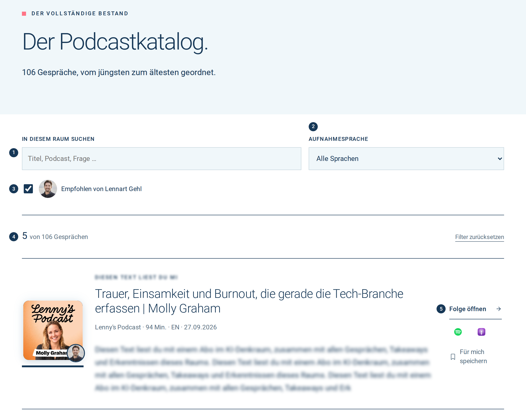Image resolution: width=526 pixels, height=420 pixels.
Task: Click the search field in this room
Action: pos(161,159)
